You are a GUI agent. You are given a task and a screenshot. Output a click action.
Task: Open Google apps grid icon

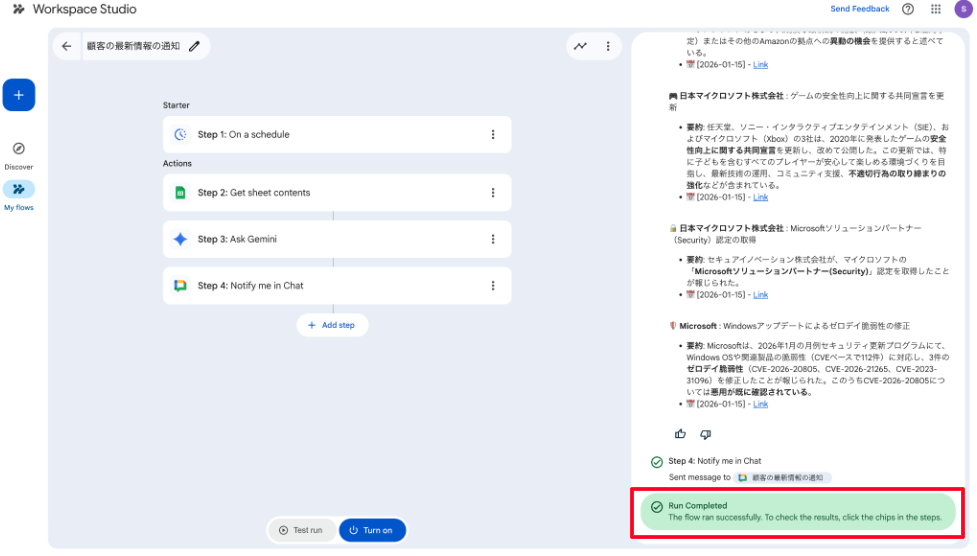[x=935, y=9]
